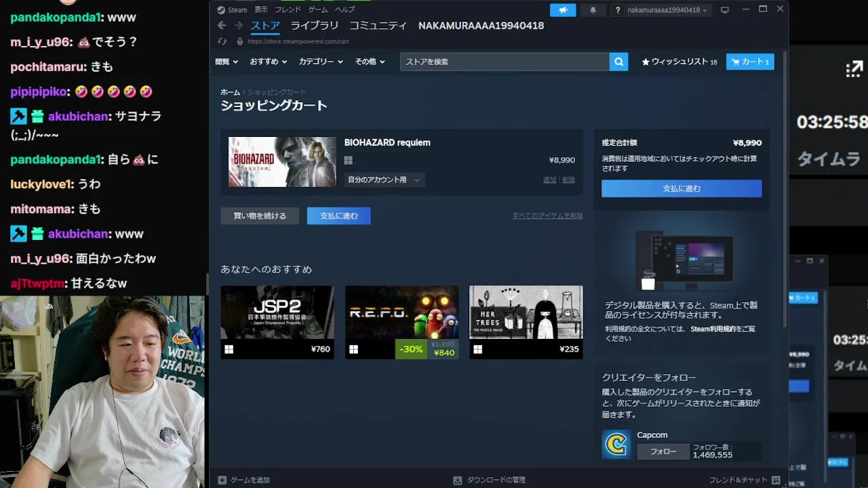868x488 pixels.
Task: Follow Capcom with the フォロー button
Action: tap(663, 451)
